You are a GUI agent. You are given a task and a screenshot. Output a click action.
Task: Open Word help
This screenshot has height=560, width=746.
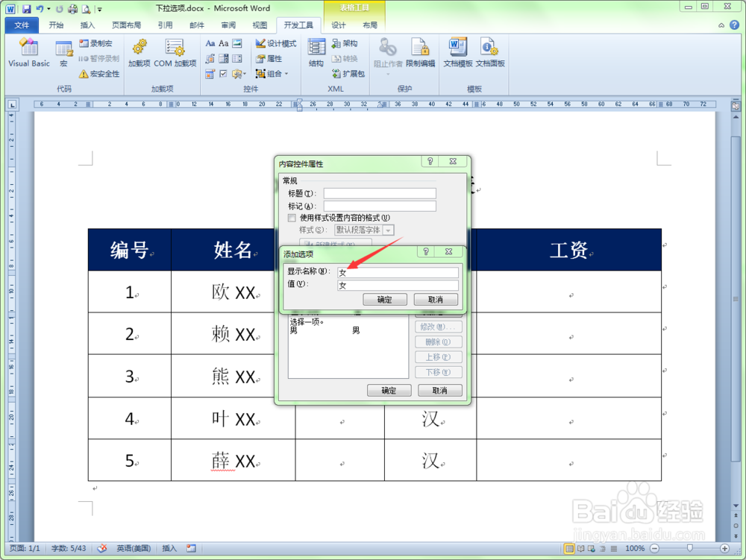pyautogui.click(x=735, y=25)
